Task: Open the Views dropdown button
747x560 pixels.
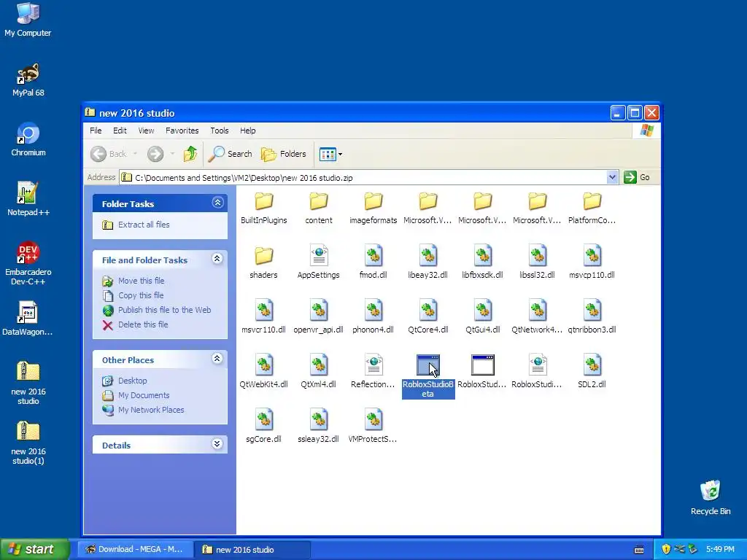Action: tap(330, 154)
